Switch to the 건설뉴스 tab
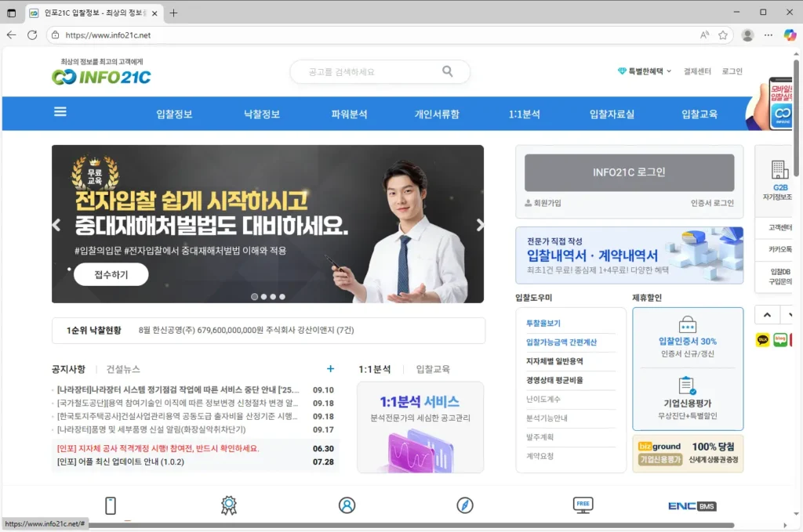This screenshot has width=803, height=532. click(x=123, y=369)
